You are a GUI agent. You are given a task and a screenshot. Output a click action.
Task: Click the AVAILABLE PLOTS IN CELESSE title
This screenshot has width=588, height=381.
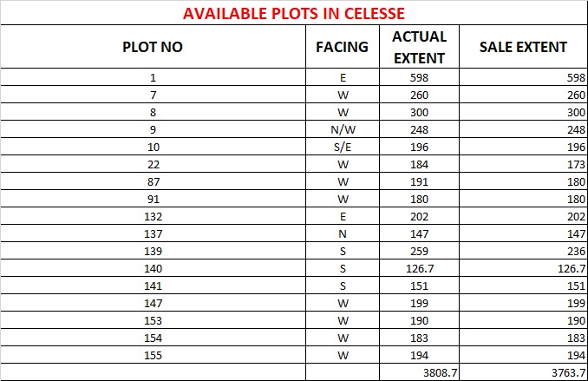click(294, 14)
